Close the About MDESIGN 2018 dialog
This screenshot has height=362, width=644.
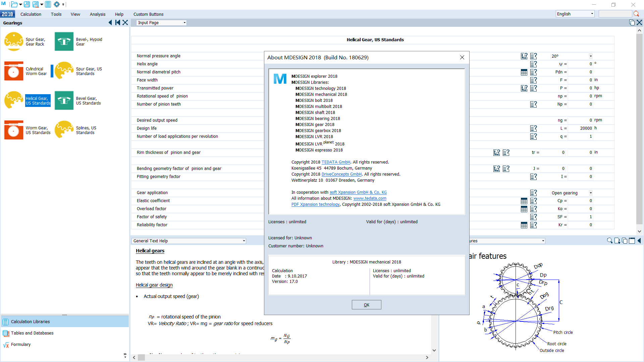pos(462,57)
